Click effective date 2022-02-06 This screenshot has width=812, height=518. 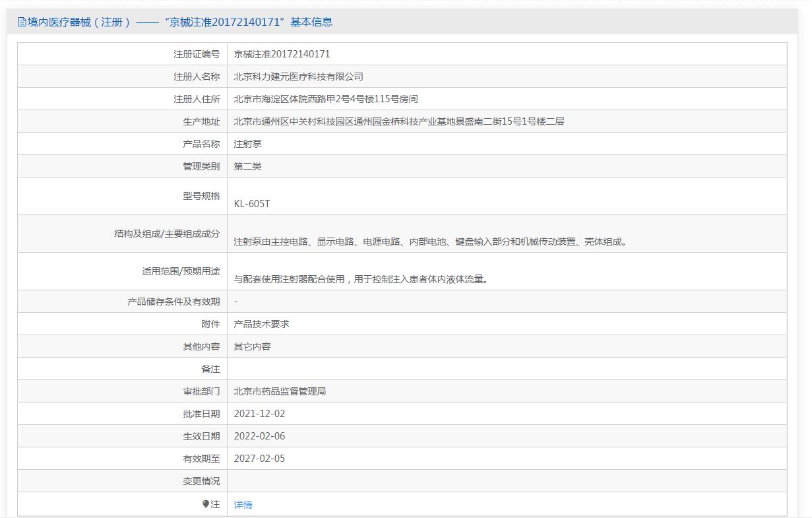coord(260,436)
